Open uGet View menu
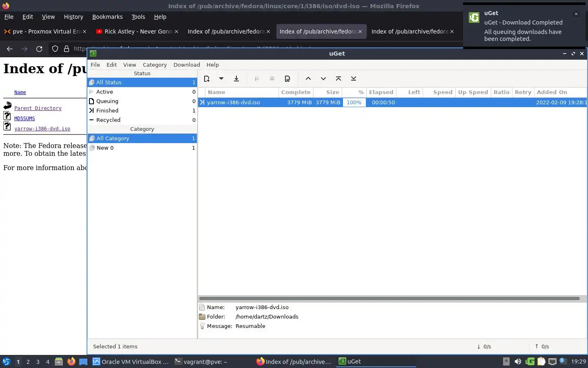This screenshot has width=588, height=368. click(129, 65)
